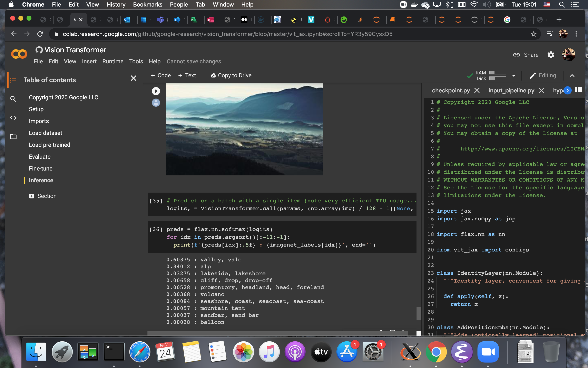Viewport: 588px width, 368px height.
Task: Open the RAM/Disk resources dropdown arrow
Action: 514,76
